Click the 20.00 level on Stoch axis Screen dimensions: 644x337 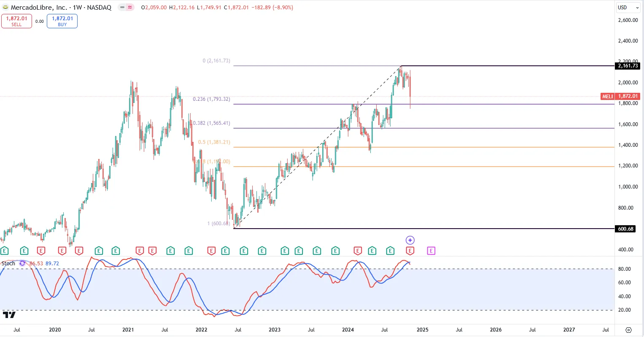tap(625, 310)
